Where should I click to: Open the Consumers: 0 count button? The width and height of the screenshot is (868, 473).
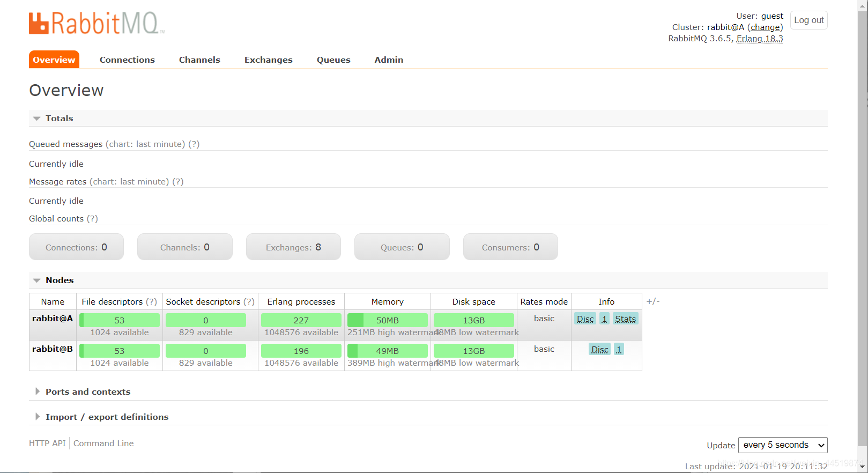click(510, 247)
